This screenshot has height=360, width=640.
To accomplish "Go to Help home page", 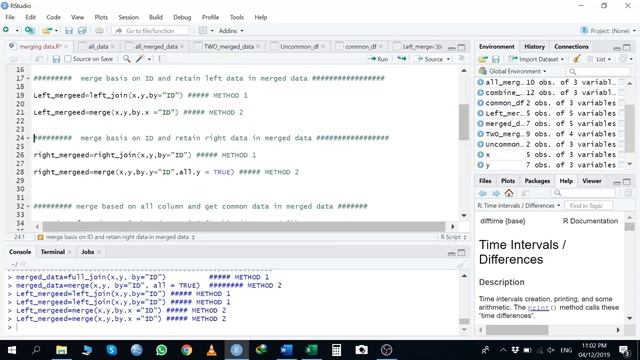I will [509, 193].
